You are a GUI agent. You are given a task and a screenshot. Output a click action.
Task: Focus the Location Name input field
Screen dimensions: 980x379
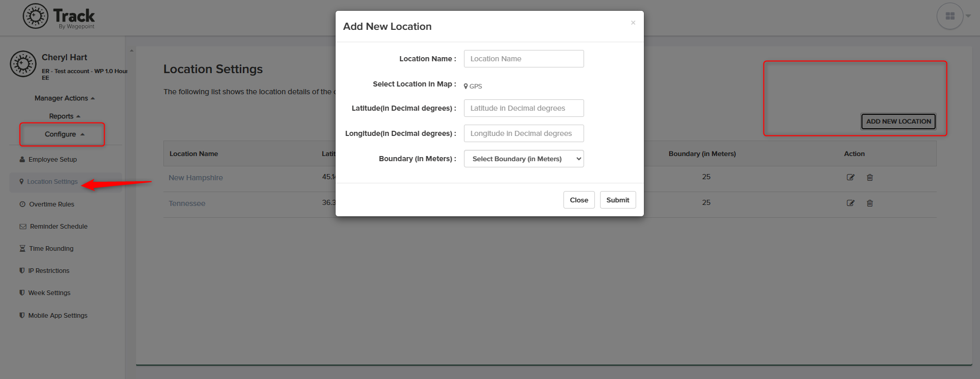tap(524, 59)
